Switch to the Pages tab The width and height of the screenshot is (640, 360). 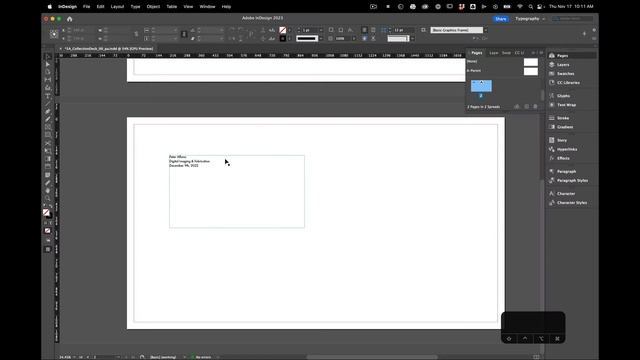click(x=476, y=53)
